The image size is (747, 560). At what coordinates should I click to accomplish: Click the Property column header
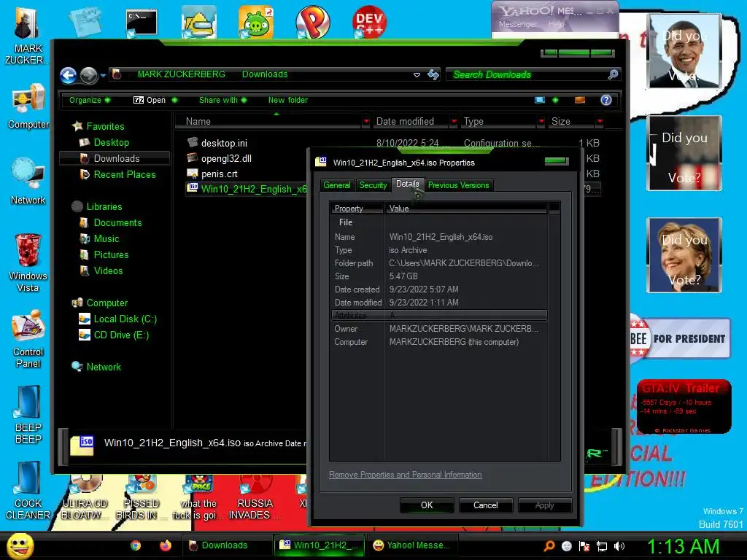tap(357, 209)
